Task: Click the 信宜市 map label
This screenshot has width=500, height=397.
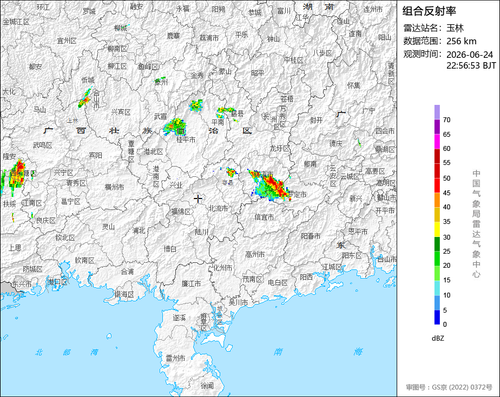Action: (x=264, y=217)
